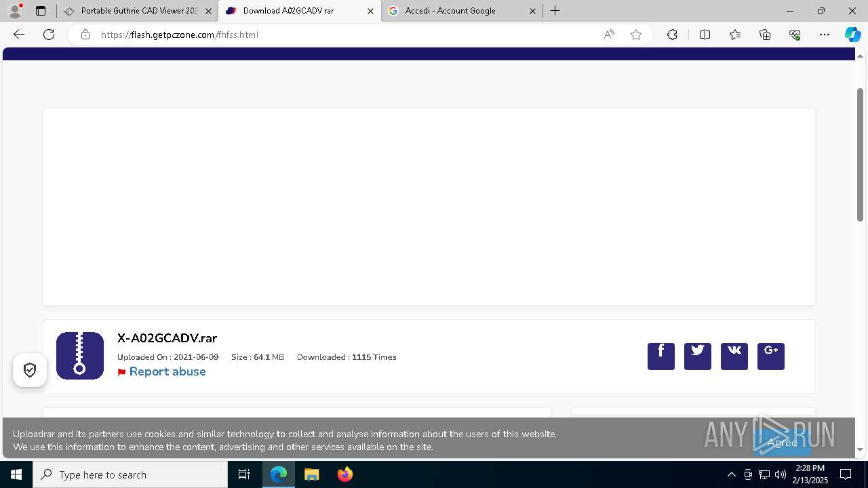Click the page vertical scrollbar thumb

860,155
